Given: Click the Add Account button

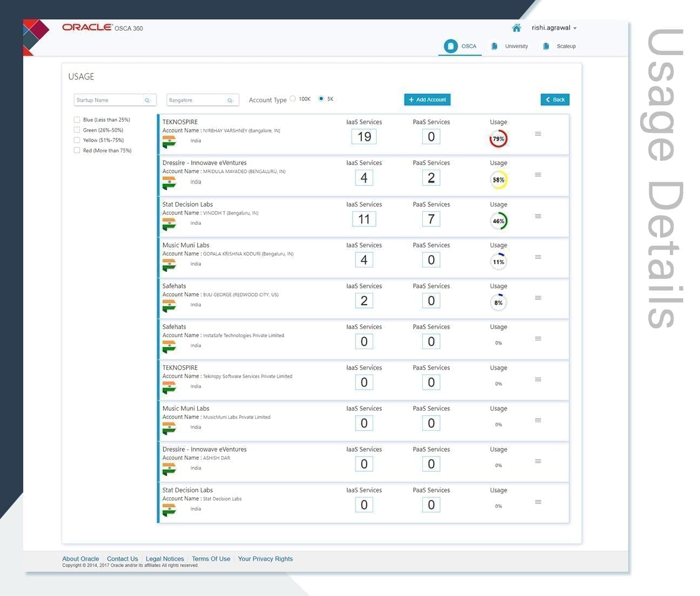Looking at the screenshot, I should coord(427,99).
